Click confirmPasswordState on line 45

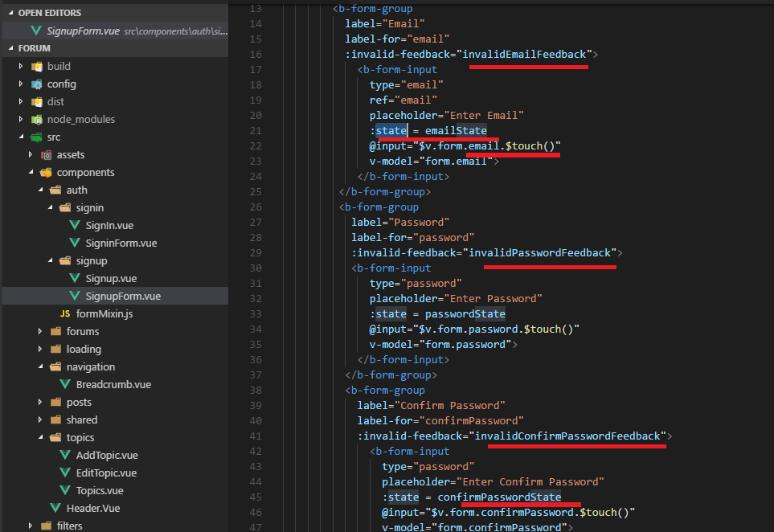click(x=499, y=497)
